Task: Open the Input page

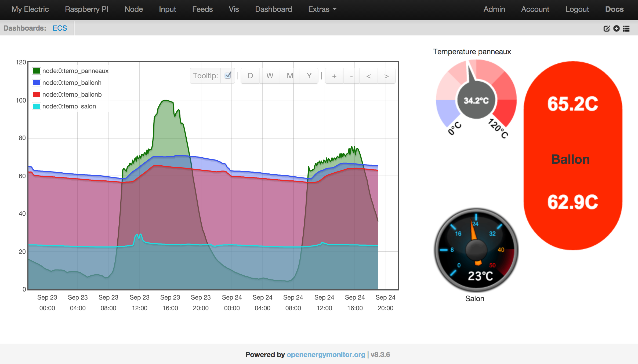Action: click(168, 9)
